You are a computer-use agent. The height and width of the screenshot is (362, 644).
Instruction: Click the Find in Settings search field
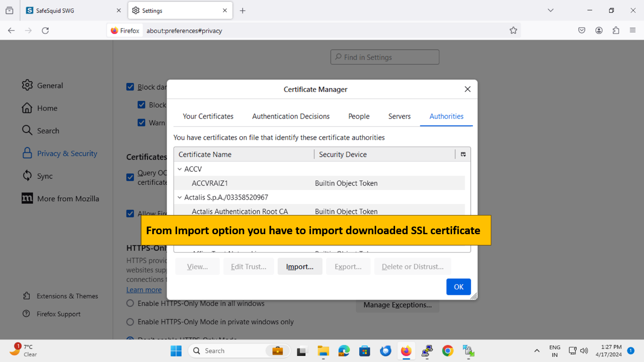[385, 57]
